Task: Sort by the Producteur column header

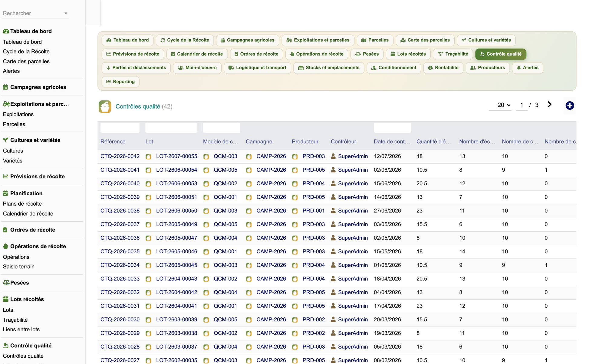Action: (x=305, y=141)
